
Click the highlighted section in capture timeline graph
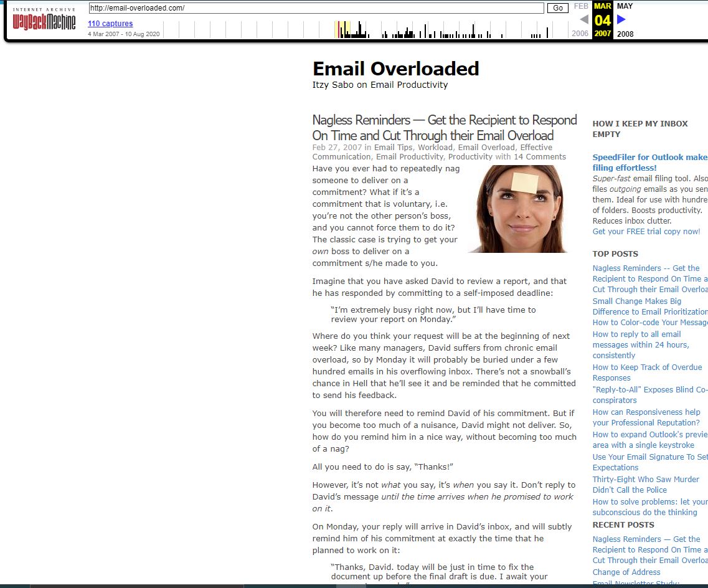coord(342,29)
